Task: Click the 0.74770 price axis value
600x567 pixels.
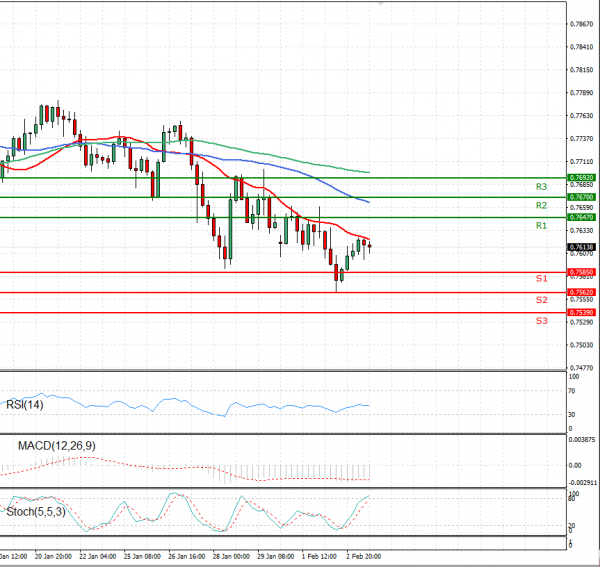Action: [581, 368]
